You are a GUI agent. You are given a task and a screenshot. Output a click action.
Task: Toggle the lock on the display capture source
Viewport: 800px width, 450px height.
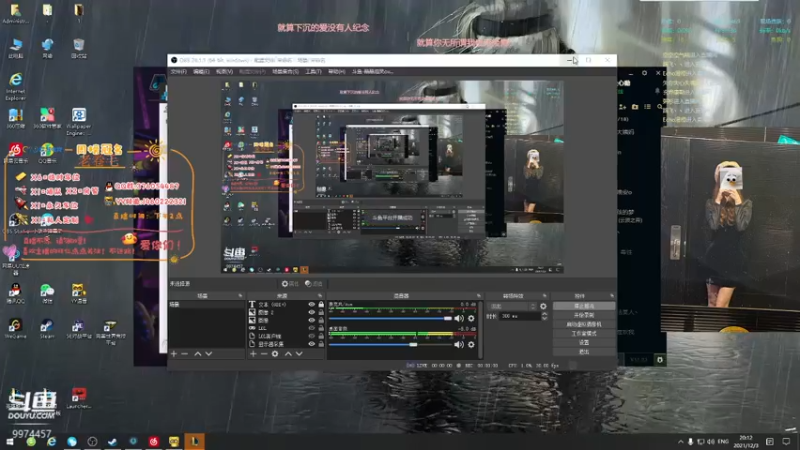(321, 344)
